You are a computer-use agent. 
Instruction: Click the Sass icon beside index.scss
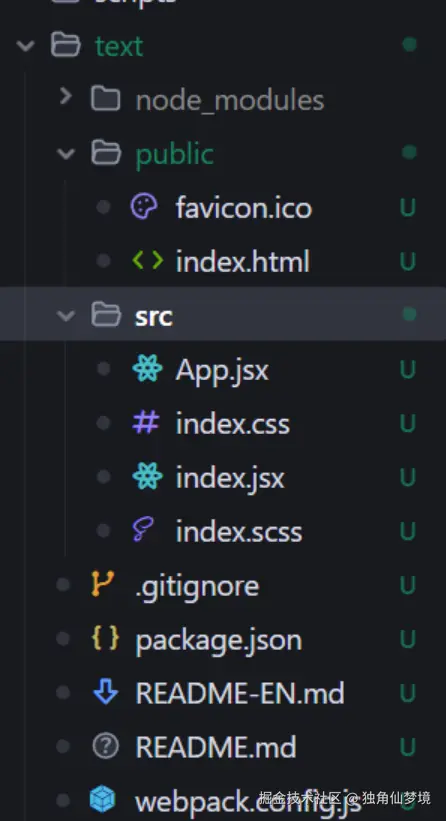(x=143, y=530)
